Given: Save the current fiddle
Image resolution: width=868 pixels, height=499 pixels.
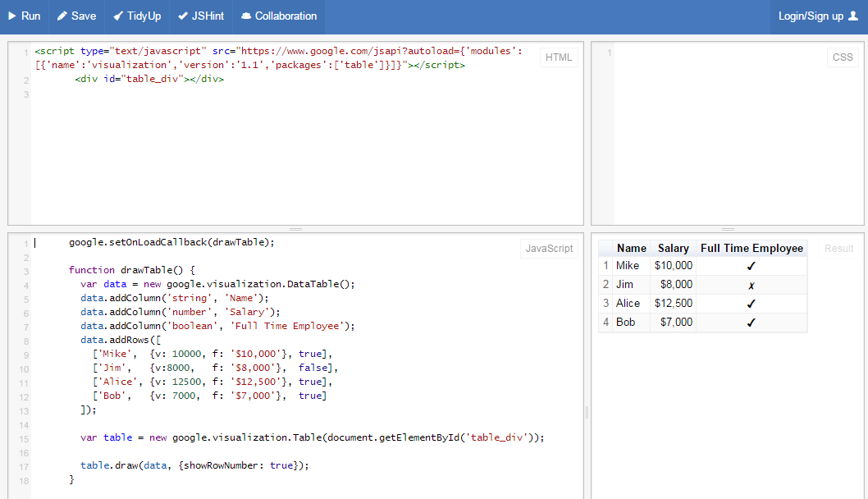Looking at the screenshot, I should pos(76,16).
